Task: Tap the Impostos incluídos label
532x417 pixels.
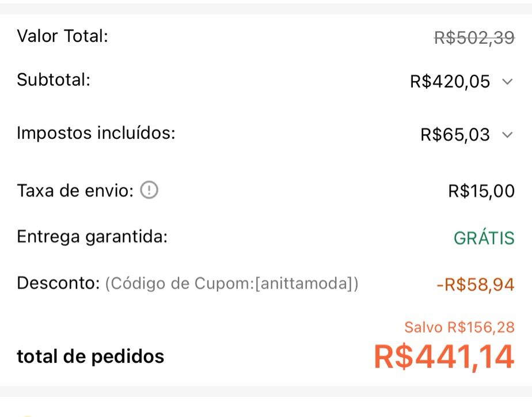Action: click(96, 133)
